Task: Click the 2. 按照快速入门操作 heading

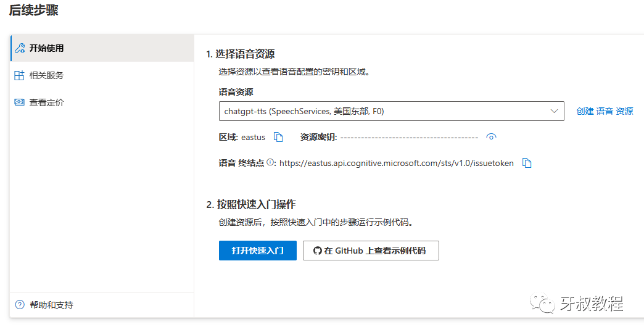Action: tap(251, 205)
